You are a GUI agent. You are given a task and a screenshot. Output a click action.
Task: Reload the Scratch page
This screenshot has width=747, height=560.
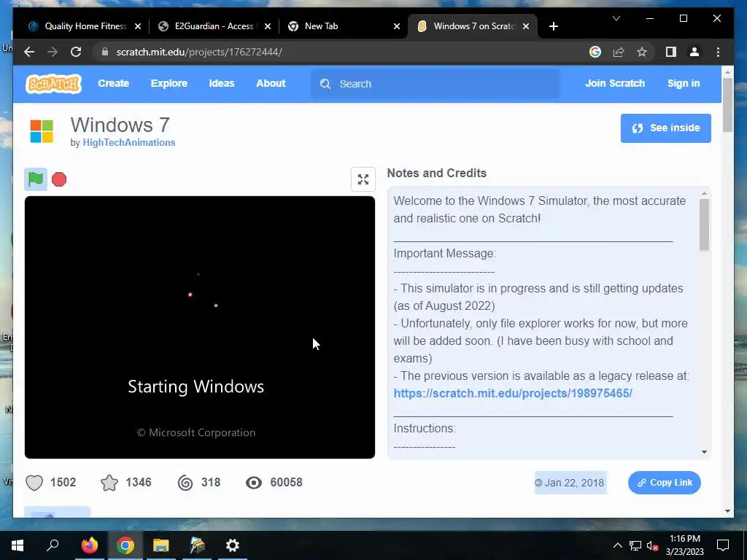pyautogui.click(x=76, y=52)
